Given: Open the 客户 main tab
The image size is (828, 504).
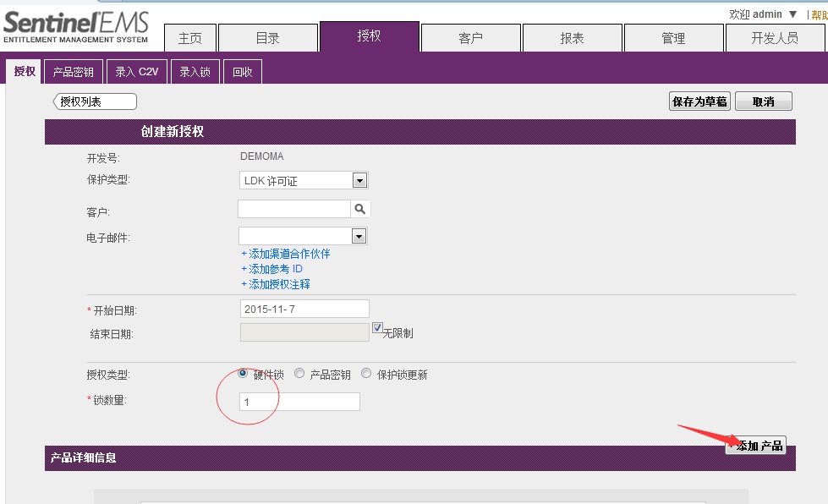Looking at the screenshot, I should (x=470, y=38).
